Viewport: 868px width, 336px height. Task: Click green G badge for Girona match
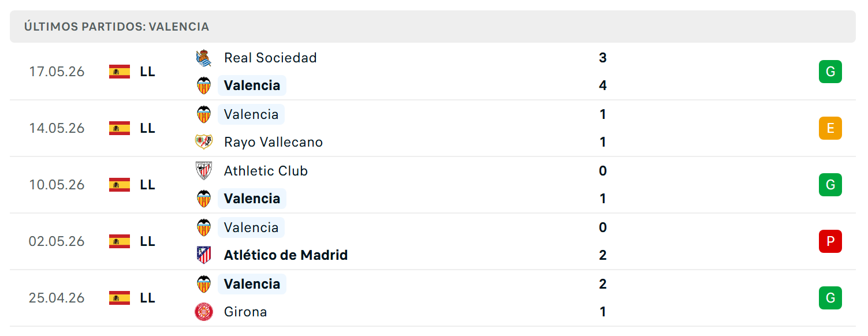[x=830, y=298]
